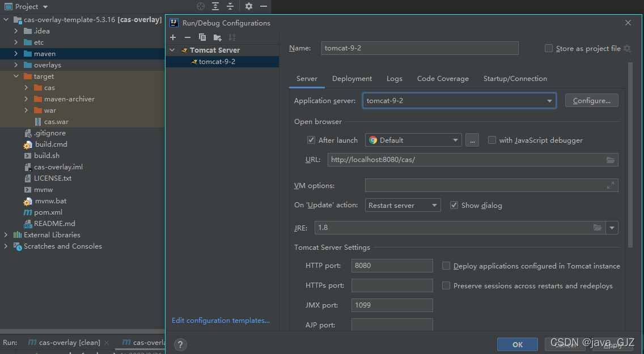This screenshot has width=644, height=354.
Task: Click the Tomcat Server cat icon in tree
Action: tap(184, 50)
